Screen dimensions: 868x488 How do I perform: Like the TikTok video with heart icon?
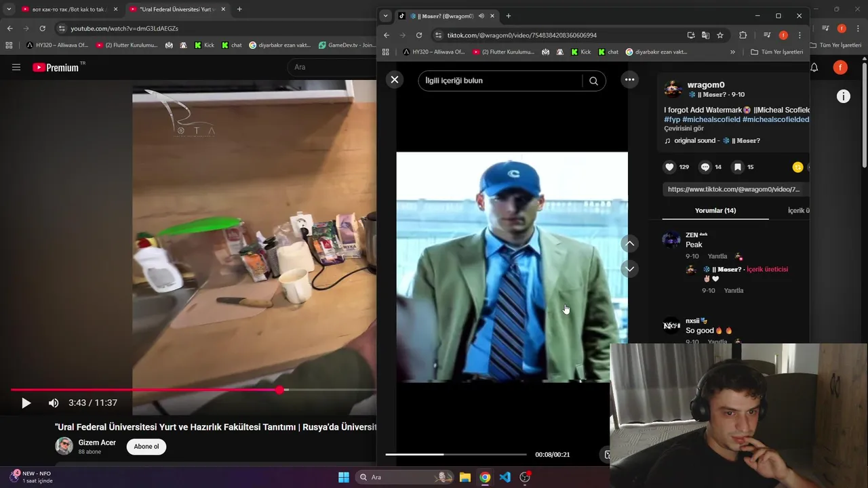[669, 167]
